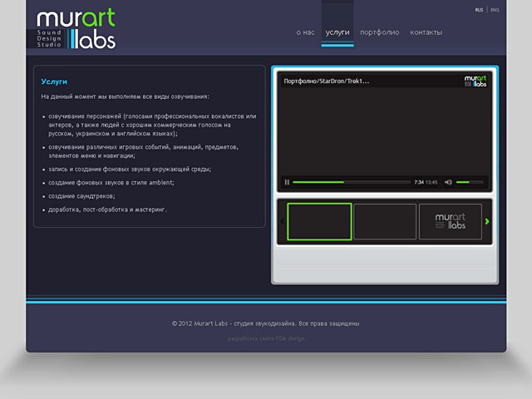Click the 'создание саундтреков;' list item
The width and height of the screenshot is (532, 399).
pyautogui.click(x=81, y=196)
